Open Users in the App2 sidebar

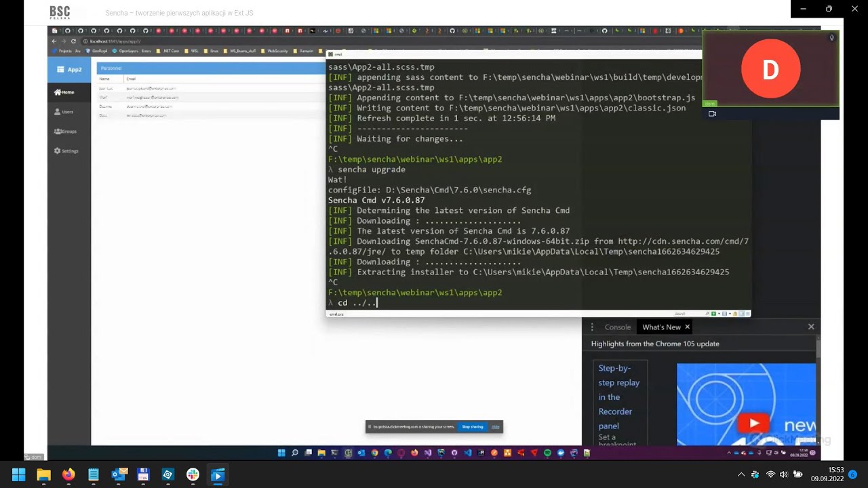tap(69, 112)
